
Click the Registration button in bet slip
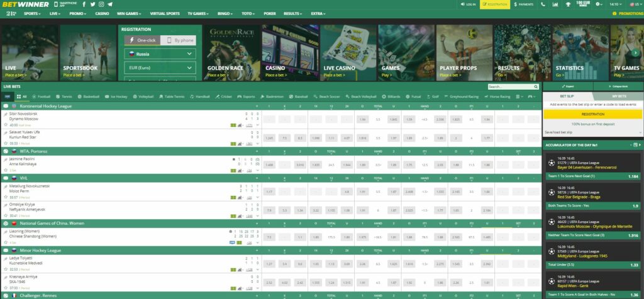tap(592, 114)
